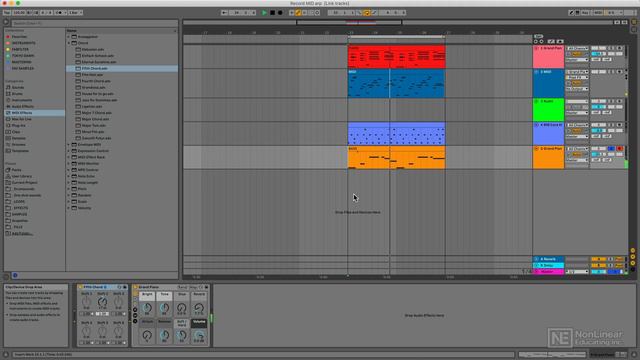Toggle the Fifth Chord device activator

(x=80, y=287)
